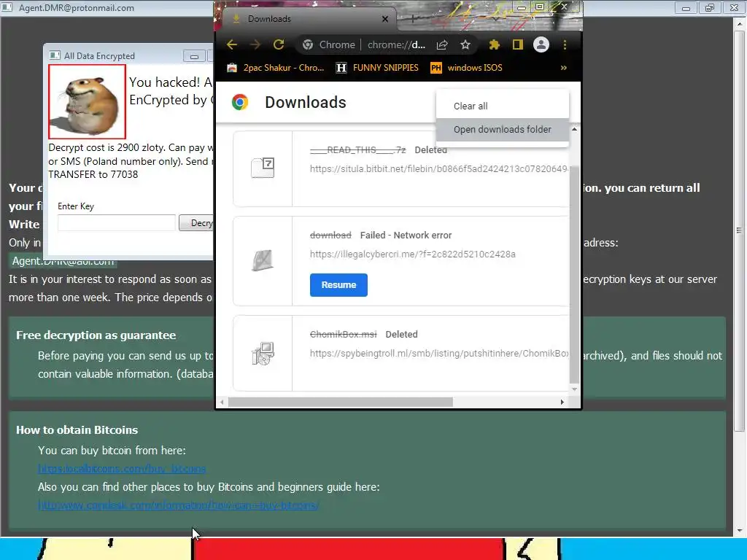Click downloads scrollbar down arrow
This screenshot has width=747, height=560.
pos(574,389)
